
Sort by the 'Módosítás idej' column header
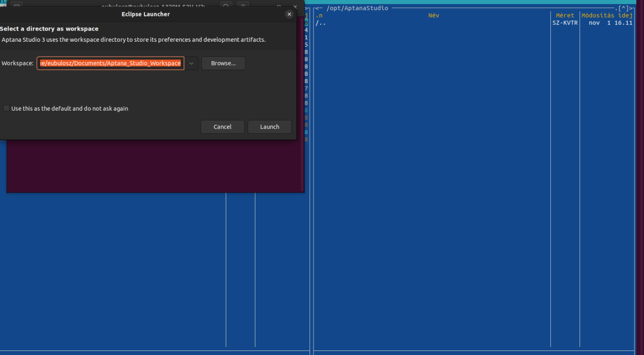pos(607,16)
